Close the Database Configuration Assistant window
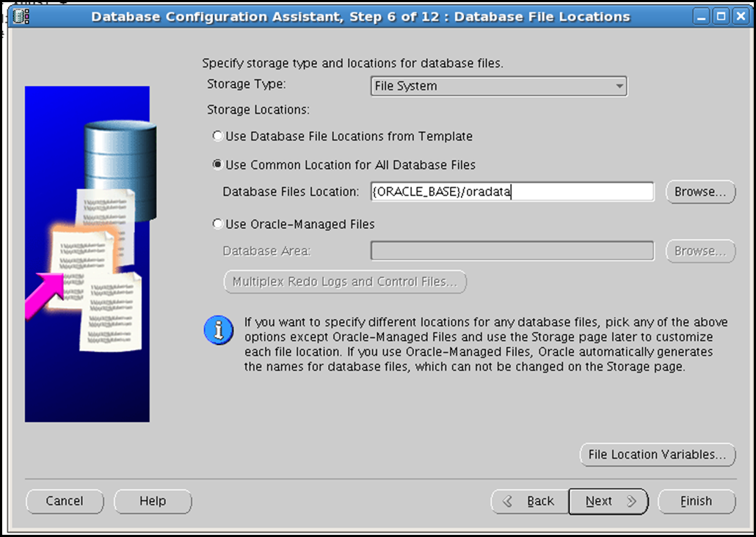Viewport: 756px width, 537px height. [741, 17]
